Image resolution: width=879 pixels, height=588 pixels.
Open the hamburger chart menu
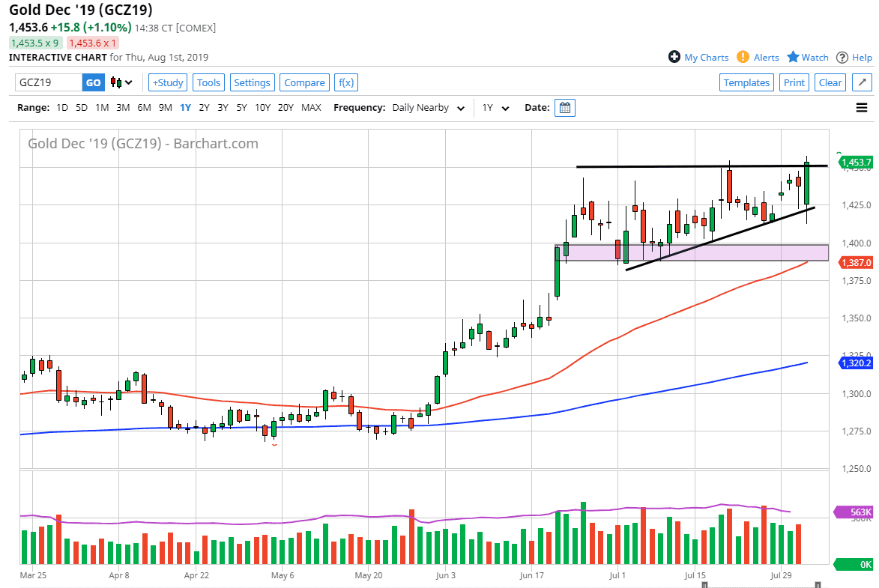point(861,108)
